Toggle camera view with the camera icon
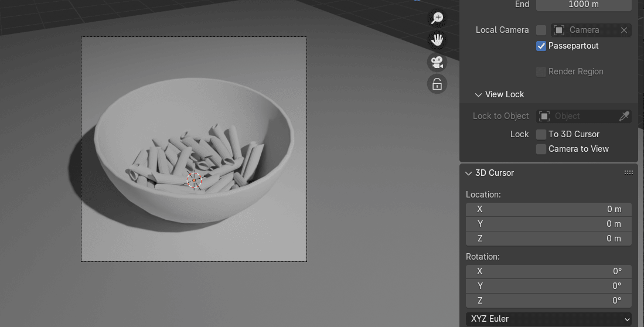The image size is (644, 327). coord(437,62)
